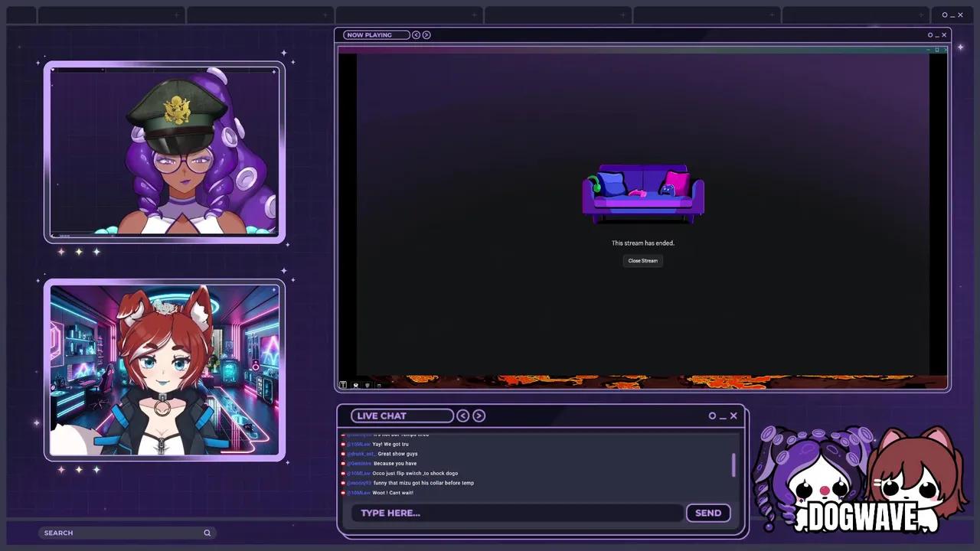Open the NOW PLAYING header label
Viewport: 980px width, 551px height.
(x=374, y=34)
